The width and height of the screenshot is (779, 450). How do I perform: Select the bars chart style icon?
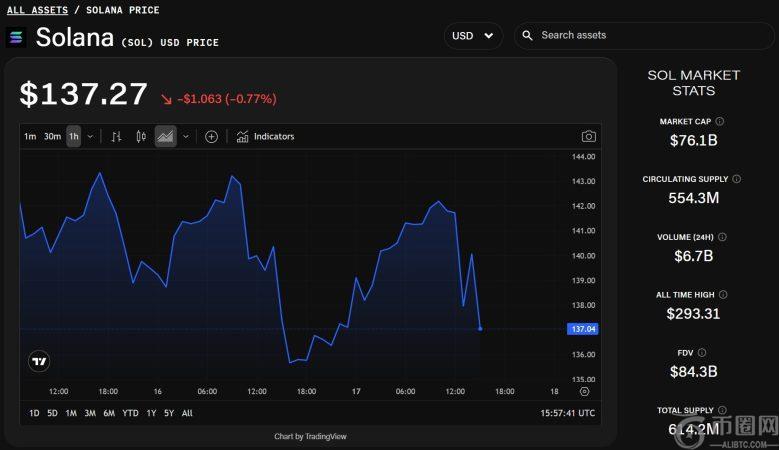tap(116, 136)
